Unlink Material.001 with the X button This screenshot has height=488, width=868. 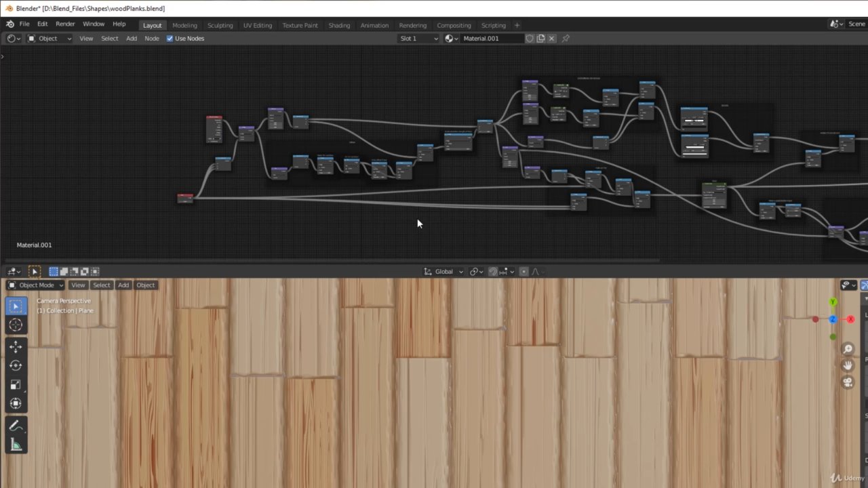point(552,39)
